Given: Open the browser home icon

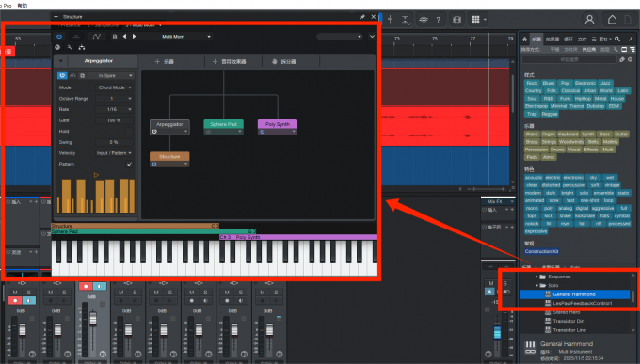Looking at the screenshot, I should pos(524,40).
